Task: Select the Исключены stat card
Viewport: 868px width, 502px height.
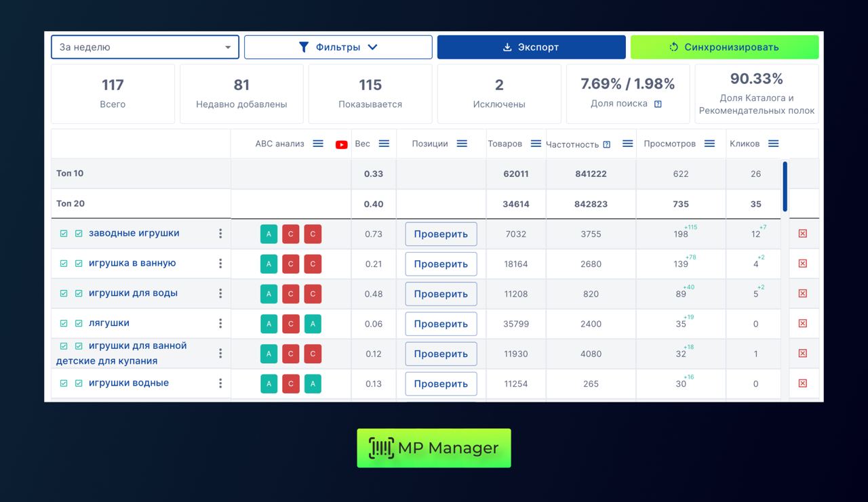Action: [499, 93]
